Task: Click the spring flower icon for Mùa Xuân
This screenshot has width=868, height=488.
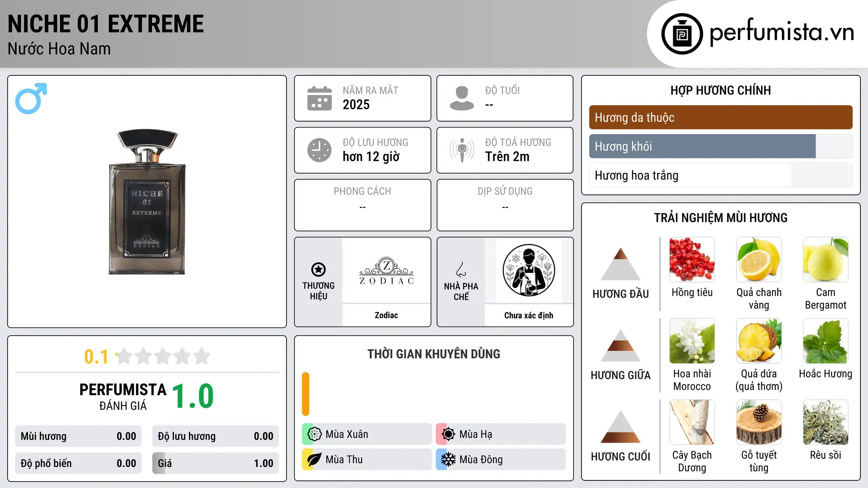Action: point(314,434)
